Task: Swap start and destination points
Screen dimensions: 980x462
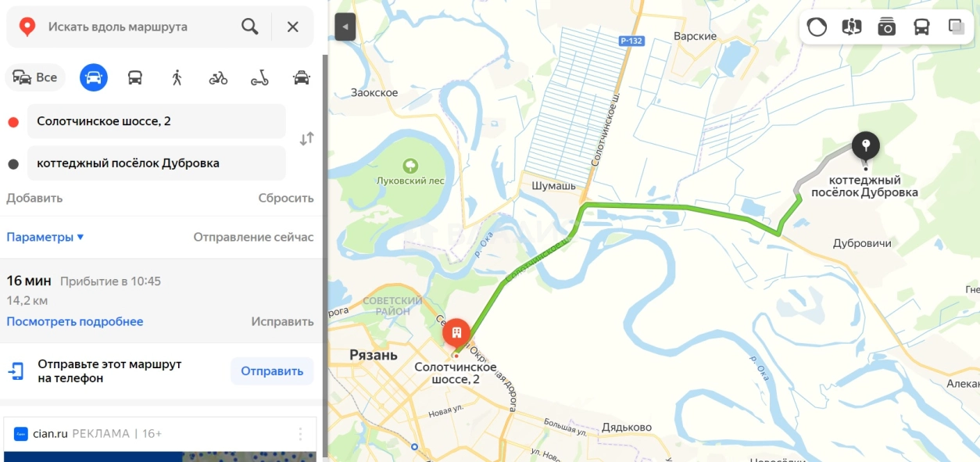Action: click(307, 139)
